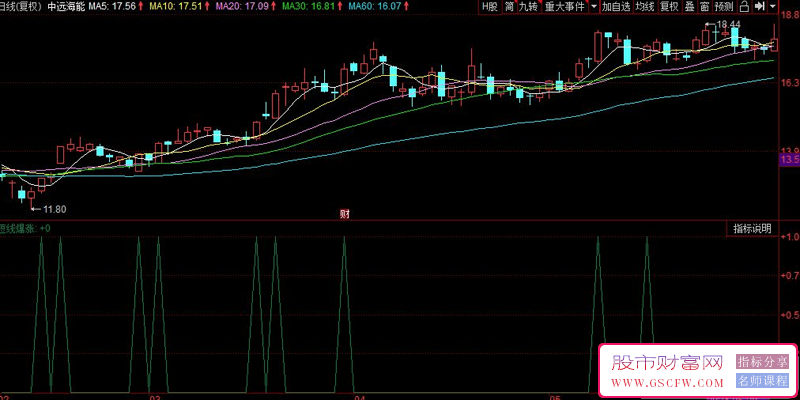Select the MA60: 16.07 label

(376, 7)
